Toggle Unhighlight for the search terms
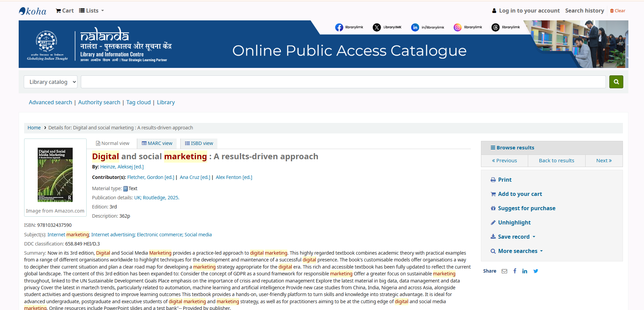644x310 pixels. [514, 222]
